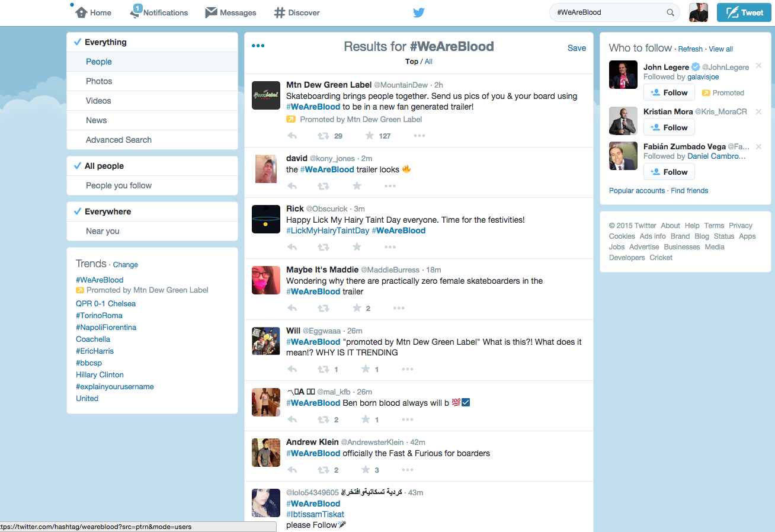775x532 pixels.
Task: Reply to Andrew Klein's tweet
Action: [292, 470]
